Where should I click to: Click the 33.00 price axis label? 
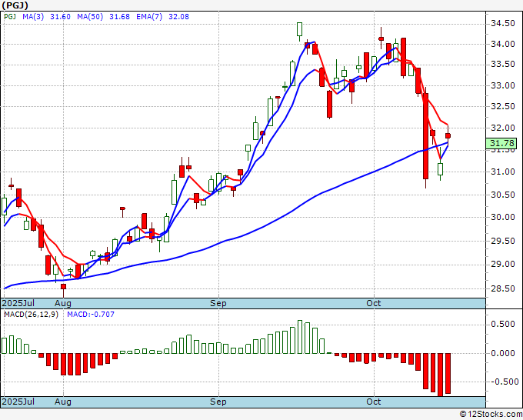pos(503,85)
